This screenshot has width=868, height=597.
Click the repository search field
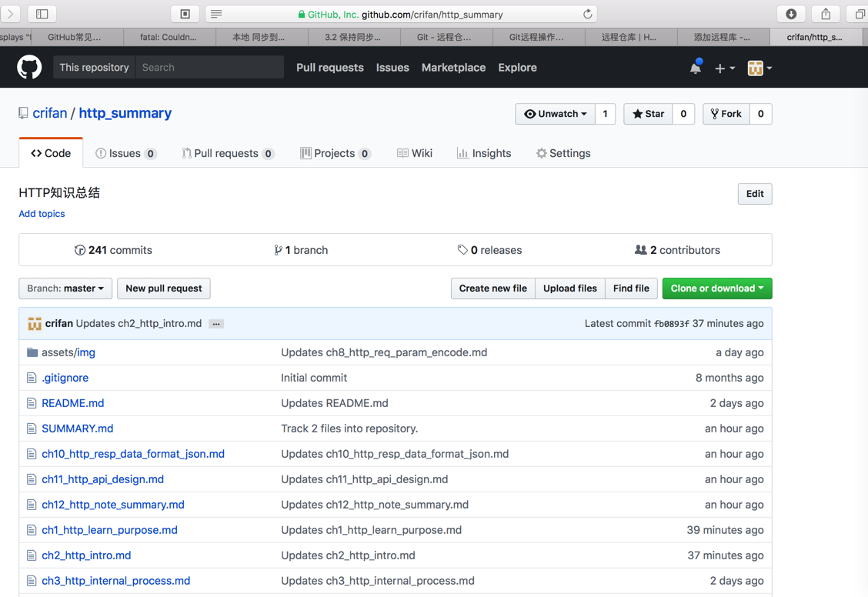pyautogui.click(x=209, y=68)
